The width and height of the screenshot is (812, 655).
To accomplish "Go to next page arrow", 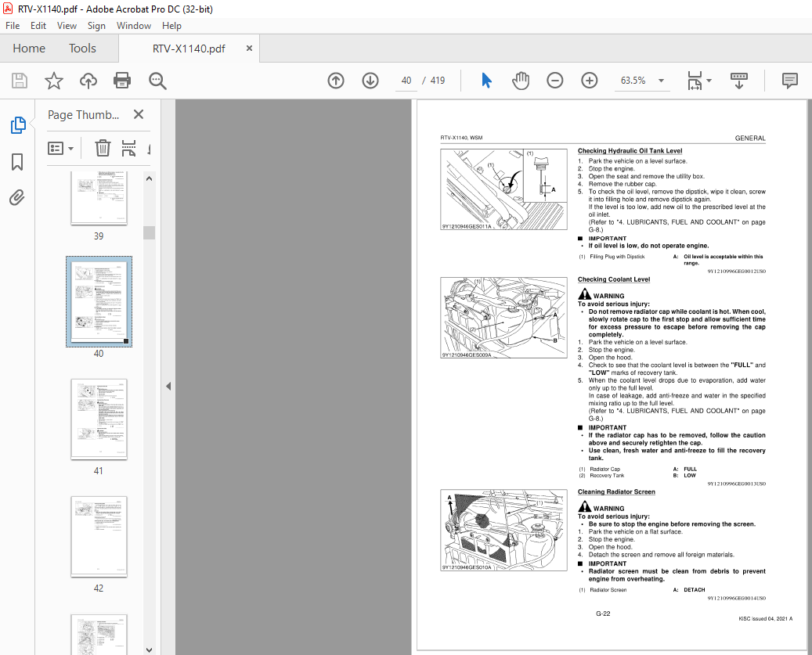I will (x=370, y=81).
